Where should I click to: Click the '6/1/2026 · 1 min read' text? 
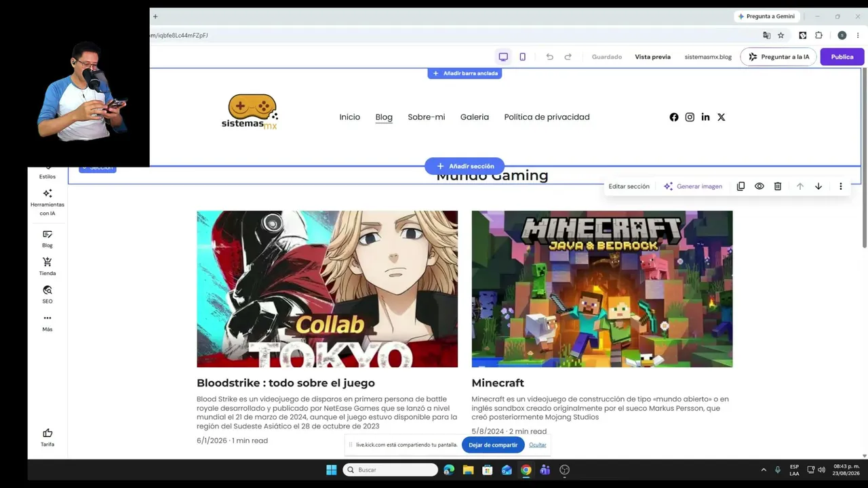[x=232, y=441]
